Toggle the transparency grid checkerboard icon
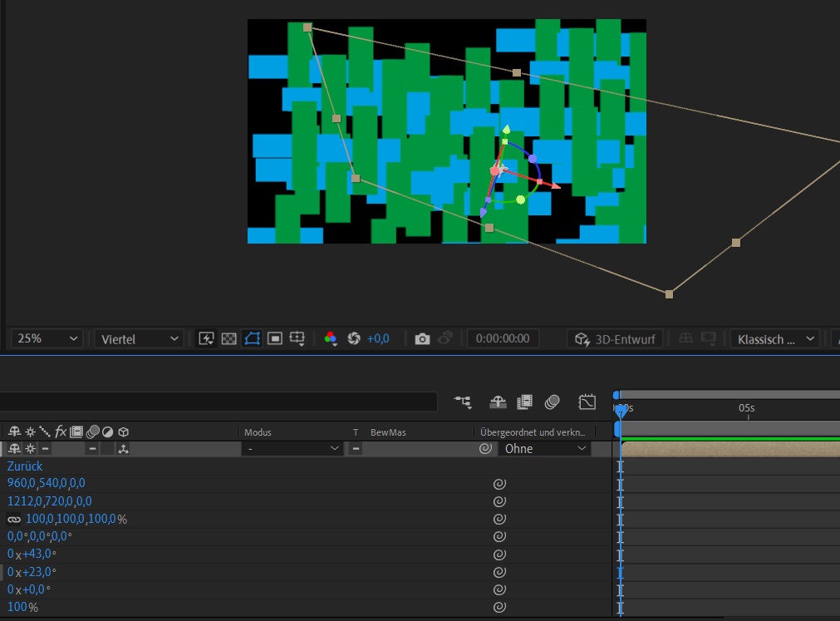Screen dimensions: 840x621 click(228, 338)
